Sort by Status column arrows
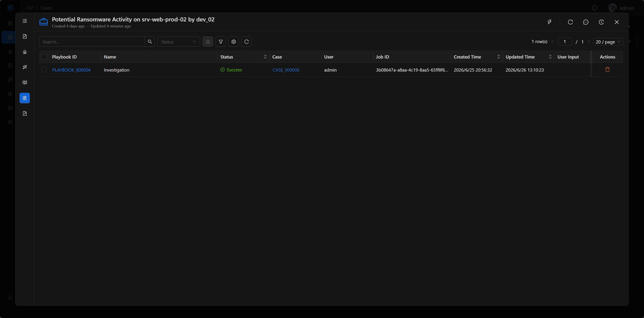This screenshot has width=644, height=318. click(265, 57)
